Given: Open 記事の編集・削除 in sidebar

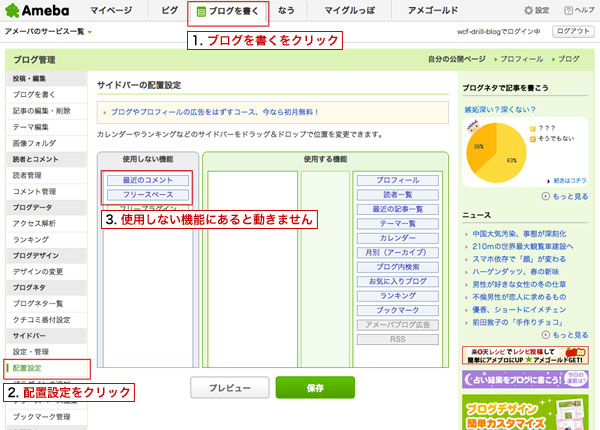Looking at the screenshot, I should 47,111.
